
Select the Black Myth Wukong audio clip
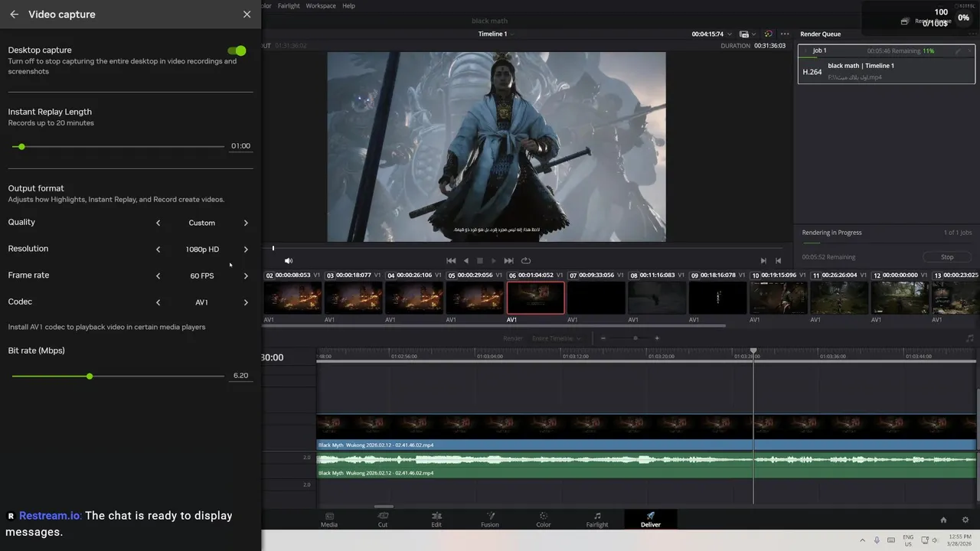(x=646, y=465)
